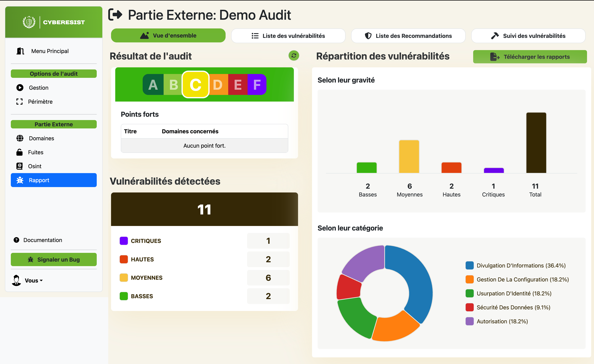The width and height of the screenshot is (594, 364).
Task: Click the open padlock Fuites icon
Action: tap(19, 152)
